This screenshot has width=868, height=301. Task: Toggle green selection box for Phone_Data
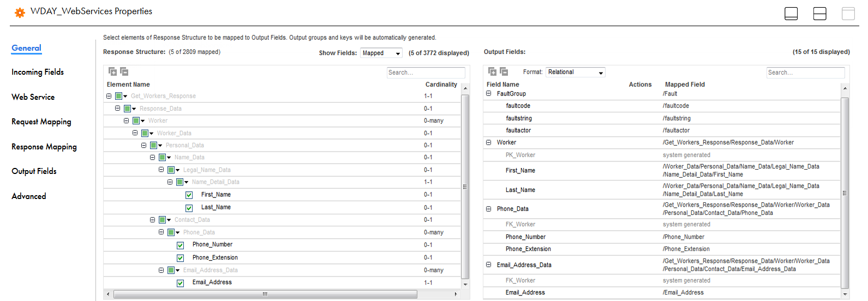click(x=171, y=232)
